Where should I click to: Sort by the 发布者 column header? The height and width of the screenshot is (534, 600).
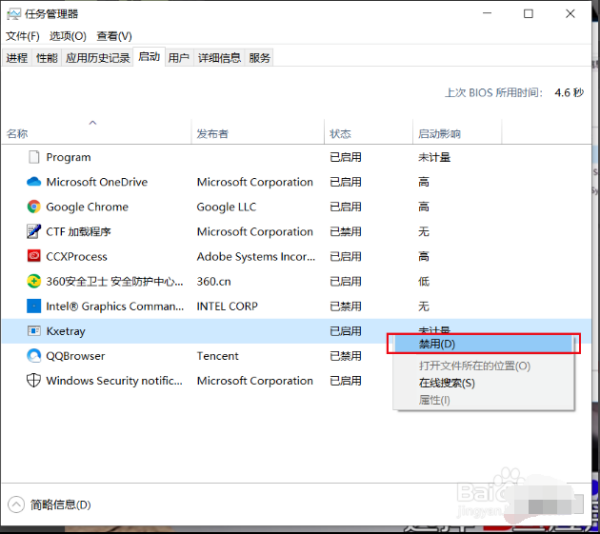(212, 134)
